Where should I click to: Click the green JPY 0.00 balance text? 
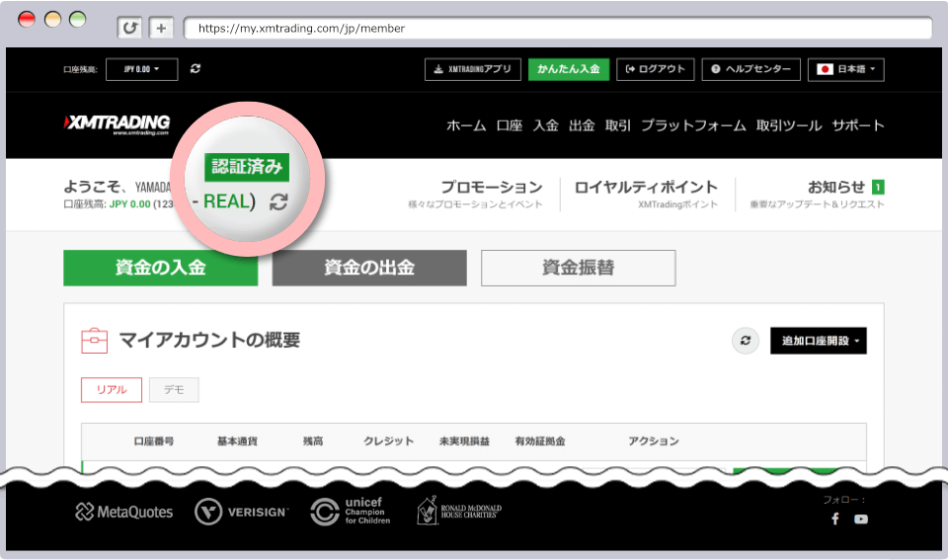click(x=129, y=204)
